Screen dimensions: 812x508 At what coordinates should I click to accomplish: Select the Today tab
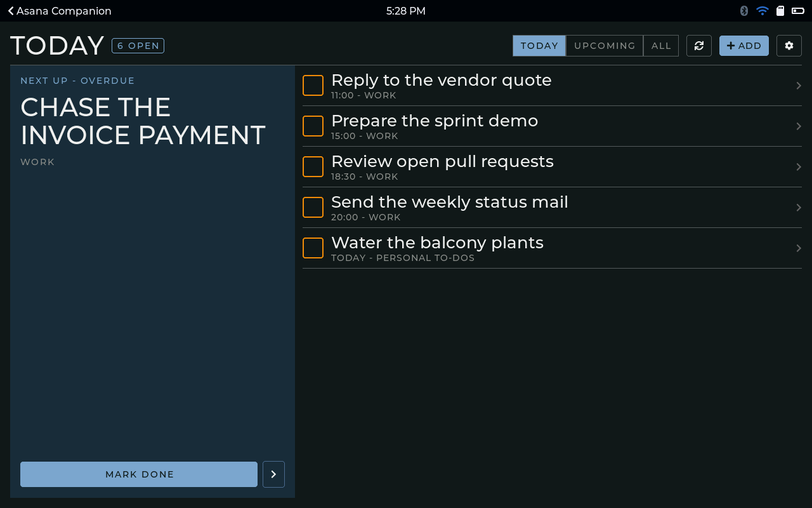coord(539,46)
